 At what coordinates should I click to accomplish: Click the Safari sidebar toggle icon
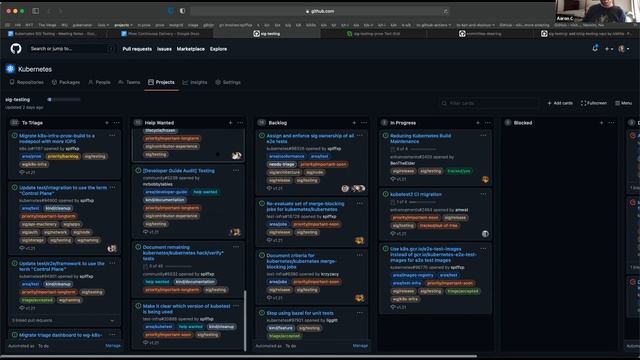pos(36,11)
